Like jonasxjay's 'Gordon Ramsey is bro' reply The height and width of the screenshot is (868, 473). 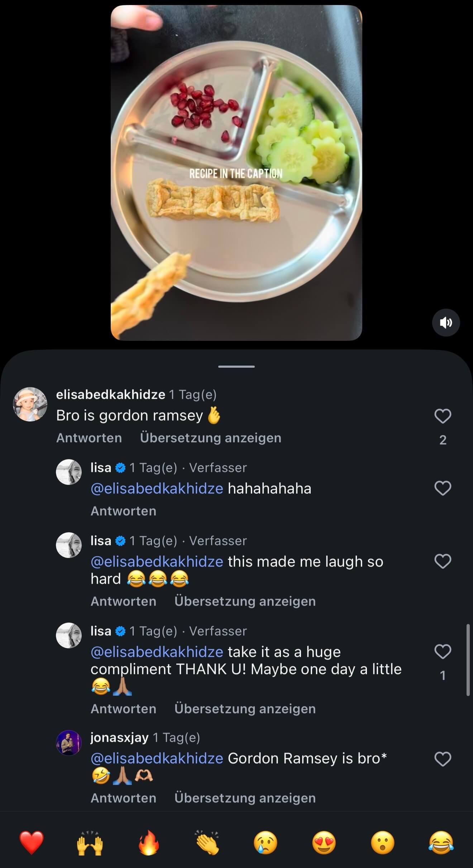443,759
